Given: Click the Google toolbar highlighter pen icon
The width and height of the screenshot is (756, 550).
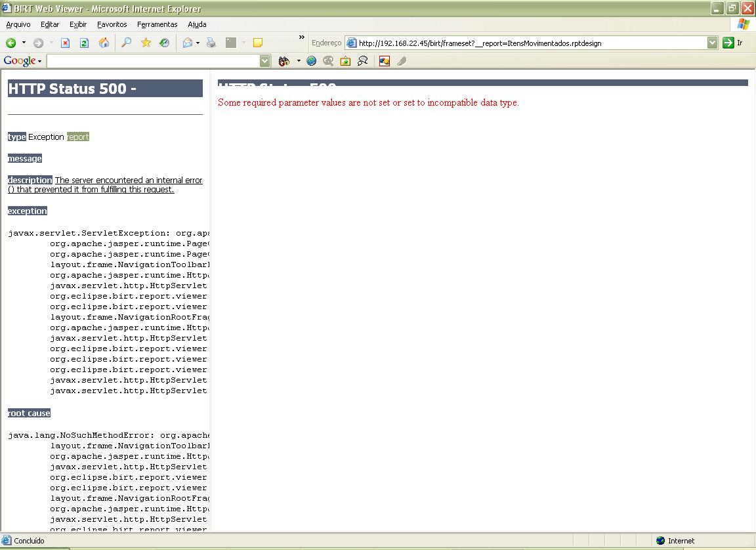Looking at the screenshot, I should pyautogui.click(x=402, y=61).
